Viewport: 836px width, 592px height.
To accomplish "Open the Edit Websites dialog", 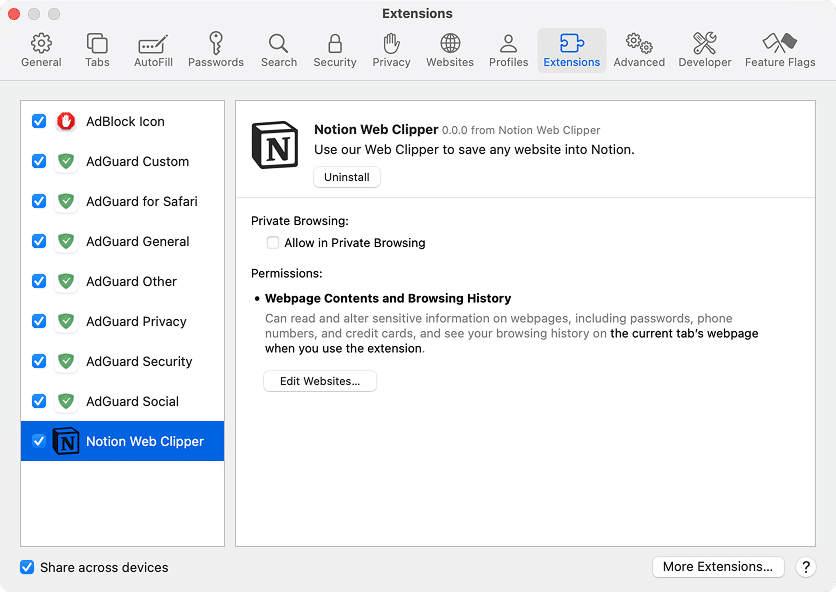I will pos(320,381).
